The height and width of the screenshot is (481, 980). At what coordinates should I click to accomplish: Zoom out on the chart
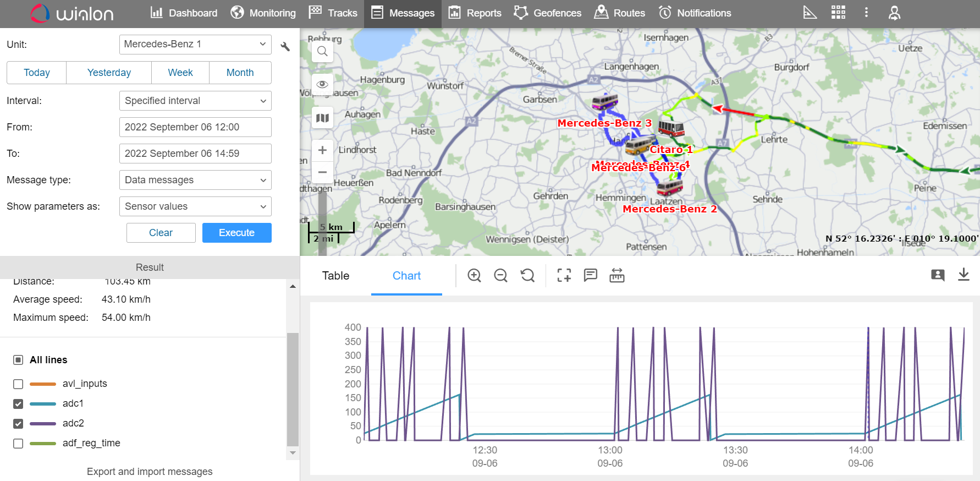[x=500, y=276]
